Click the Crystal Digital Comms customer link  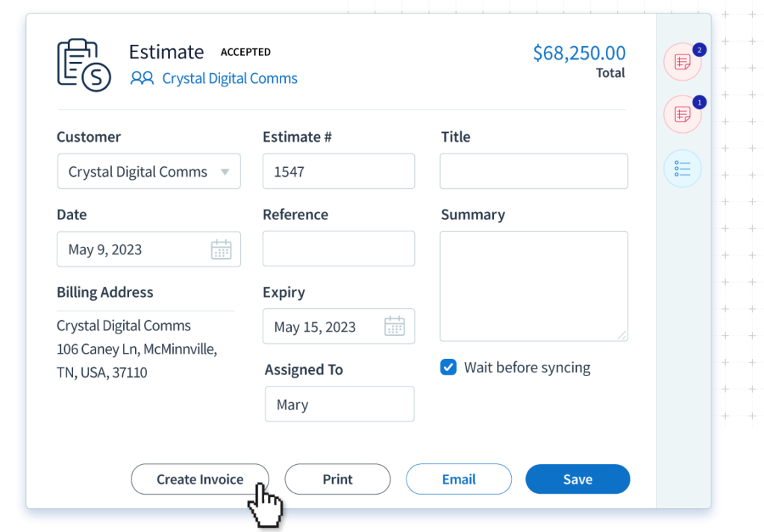pos(229,78)
